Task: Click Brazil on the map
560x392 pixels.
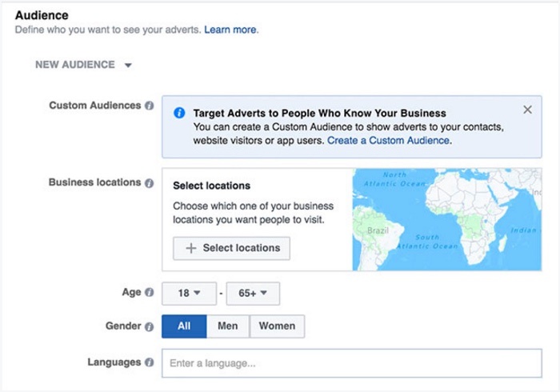Action: coord(378,230)
